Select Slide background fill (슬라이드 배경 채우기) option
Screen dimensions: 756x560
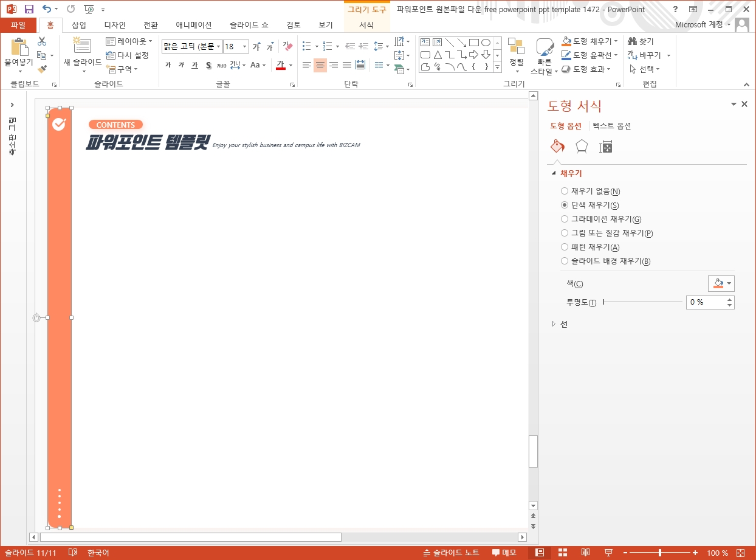[x=605, y=261]
